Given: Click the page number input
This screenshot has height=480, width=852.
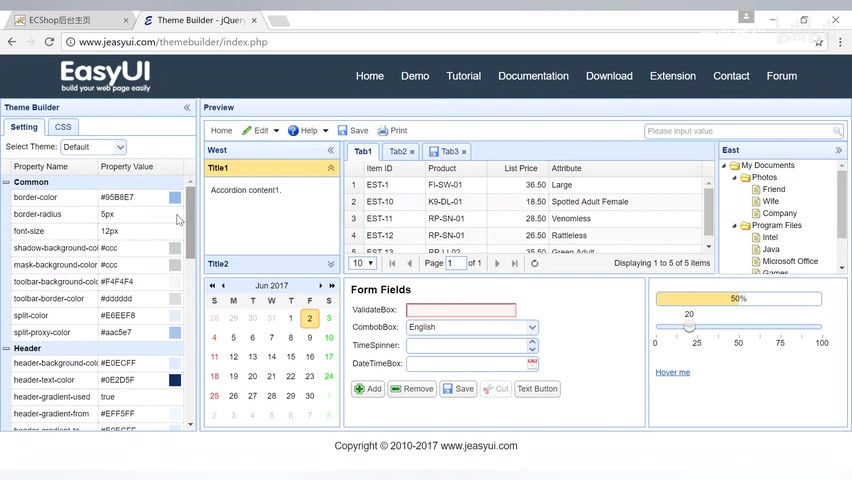Looking at the screenshot, I should [x=455, y=263].
